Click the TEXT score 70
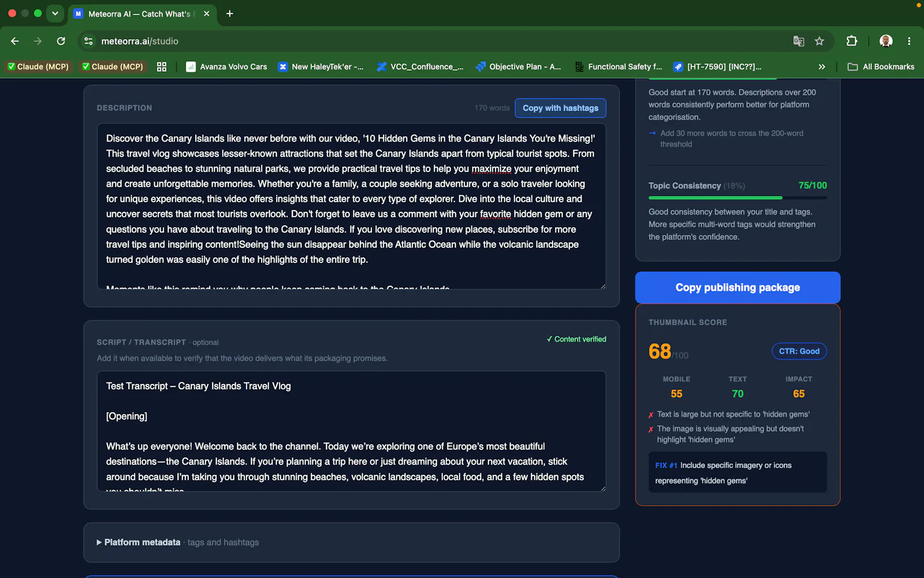 pos(737,394)
